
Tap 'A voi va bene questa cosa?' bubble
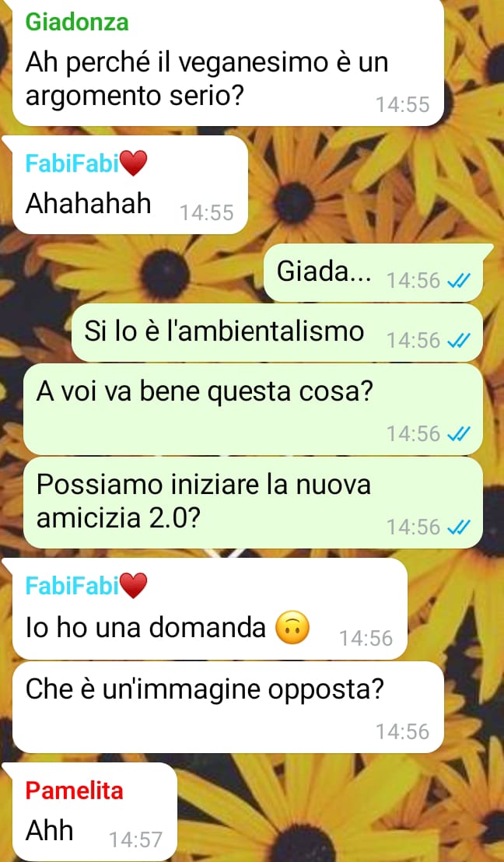[253, 409]
